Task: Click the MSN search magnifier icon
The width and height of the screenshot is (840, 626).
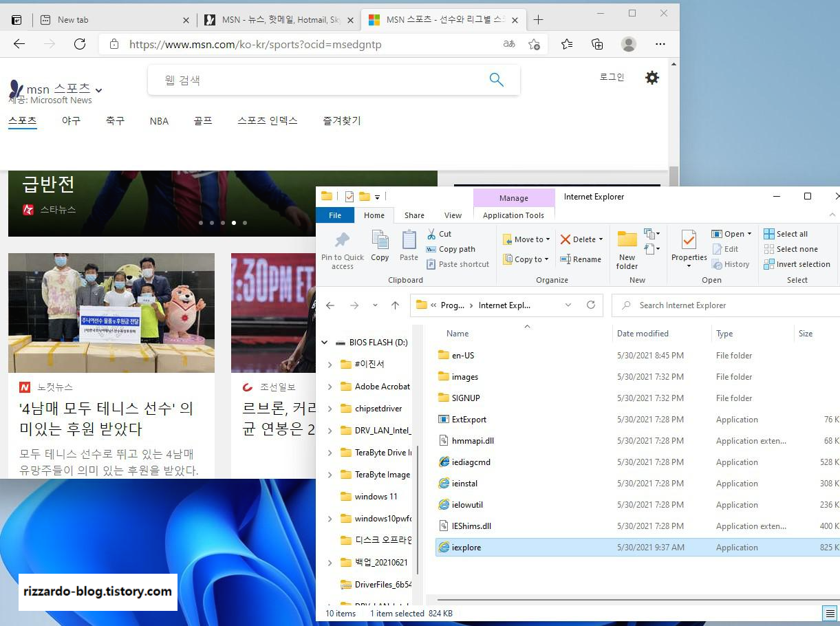Action: (496, 80)
